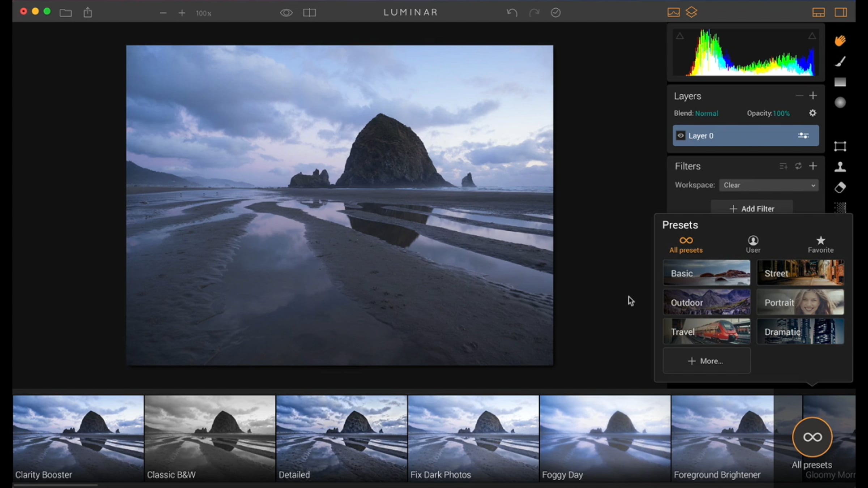Select the gradient mask tool
Viewport: 868px width, 488px height.
coord(840,82)
